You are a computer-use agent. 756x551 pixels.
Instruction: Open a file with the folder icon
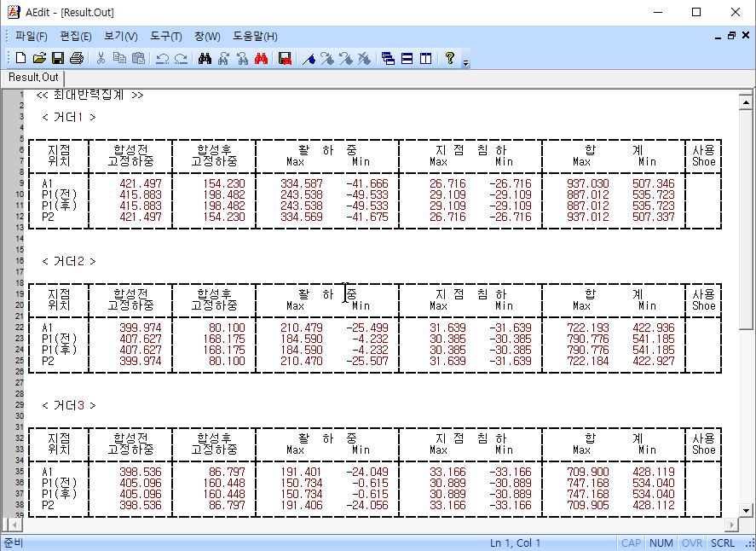[x=39, y=58]
